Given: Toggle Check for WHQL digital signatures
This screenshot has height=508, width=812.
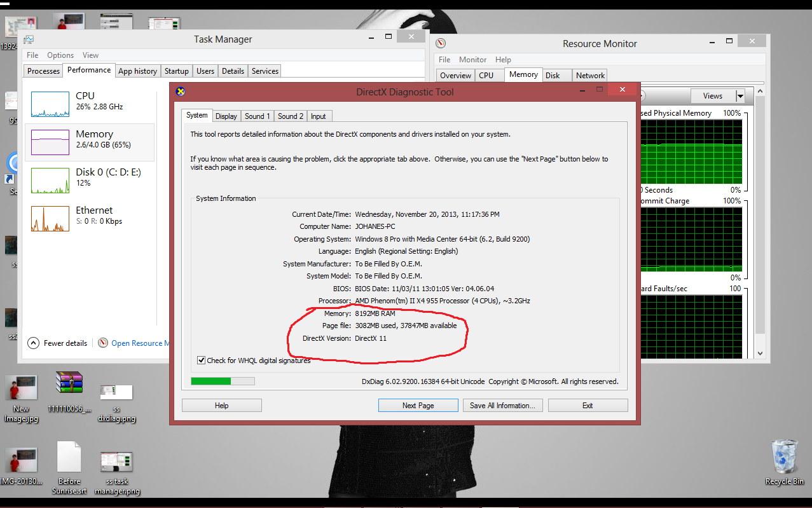Looking at the screenshot, I should 201,360.
